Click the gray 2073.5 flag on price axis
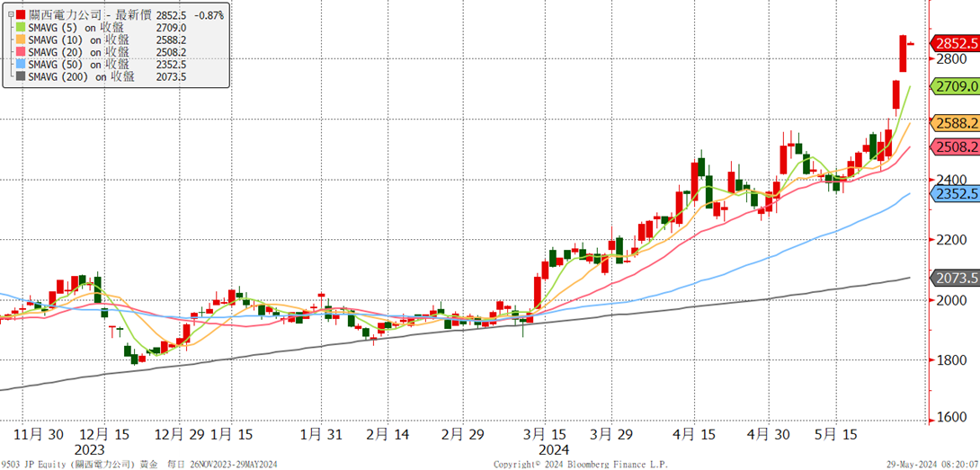 (x=955, y=278)
